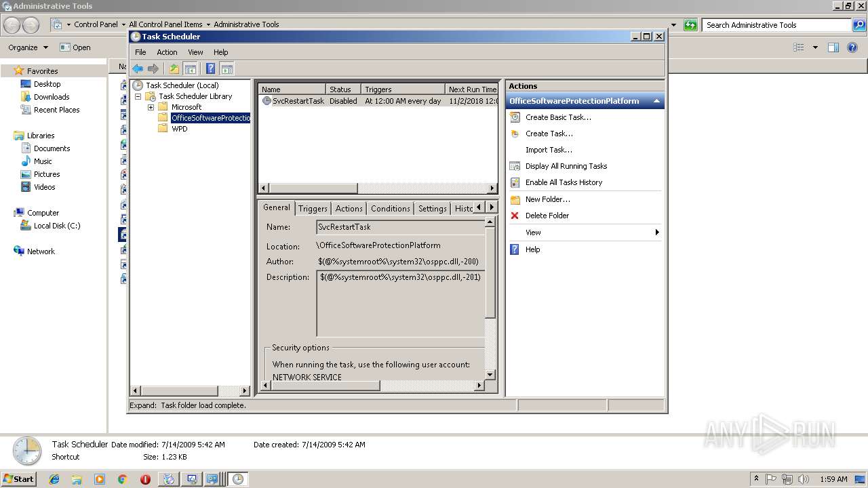
Task: Click the Help icon in Actions pane
Action: tap(515, 249)
